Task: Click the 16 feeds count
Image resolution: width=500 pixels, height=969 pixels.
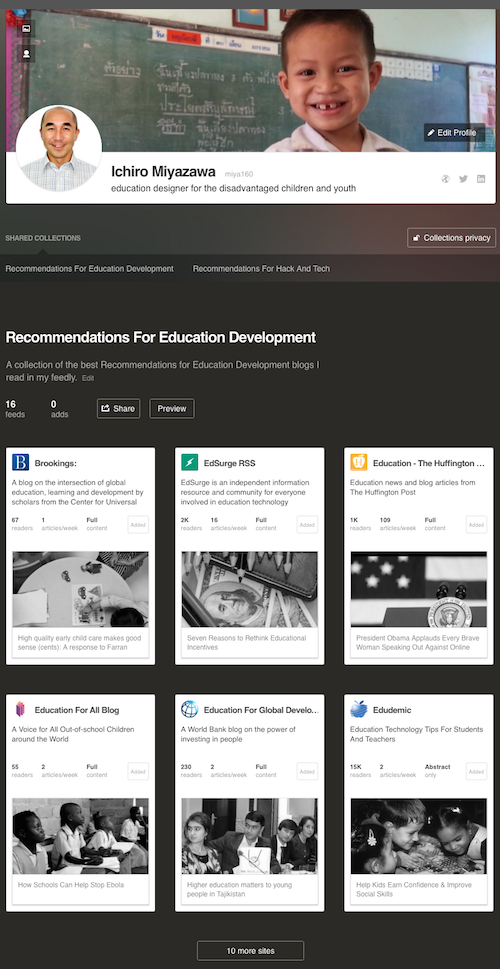Action: pos(15,409)
